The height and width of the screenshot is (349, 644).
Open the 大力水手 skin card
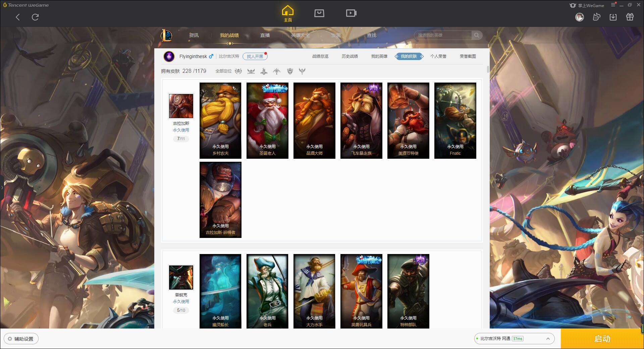point(314,291)
